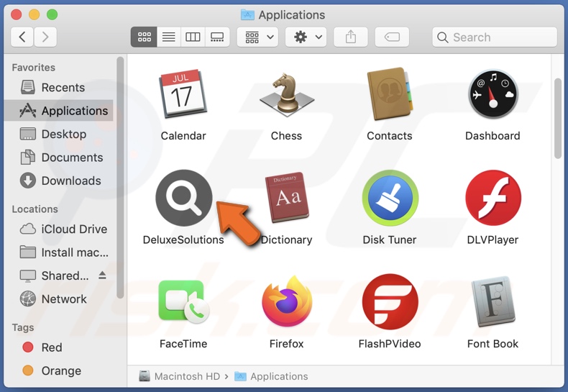Open Recents in the sidebar
568x392 pixels.
pos(58,87)
